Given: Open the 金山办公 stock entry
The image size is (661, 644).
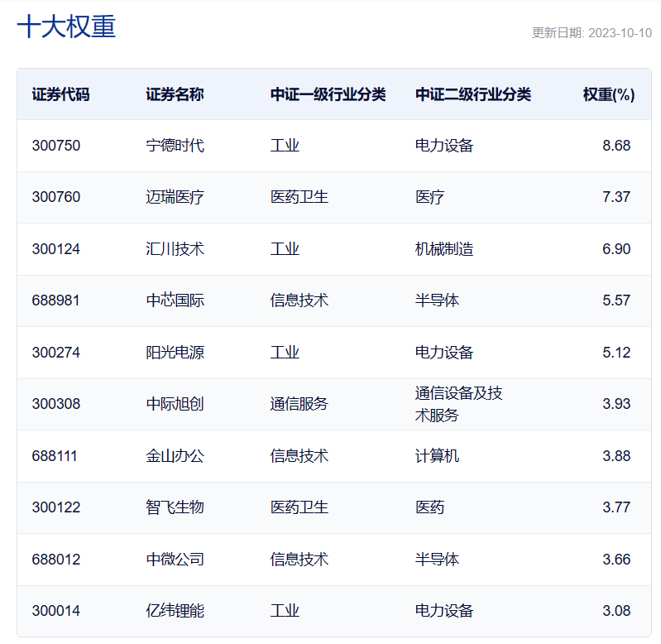Looking at the screenshot, I should [175, 456].
